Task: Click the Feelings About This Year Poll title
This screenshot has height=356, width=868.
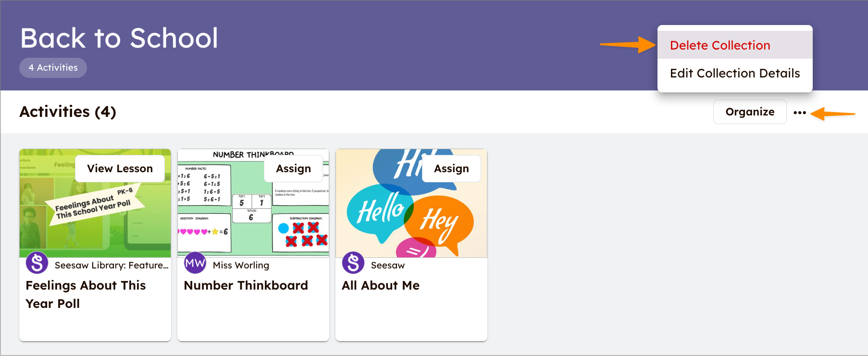Action: pyautogui.click(x=86, y=294)
